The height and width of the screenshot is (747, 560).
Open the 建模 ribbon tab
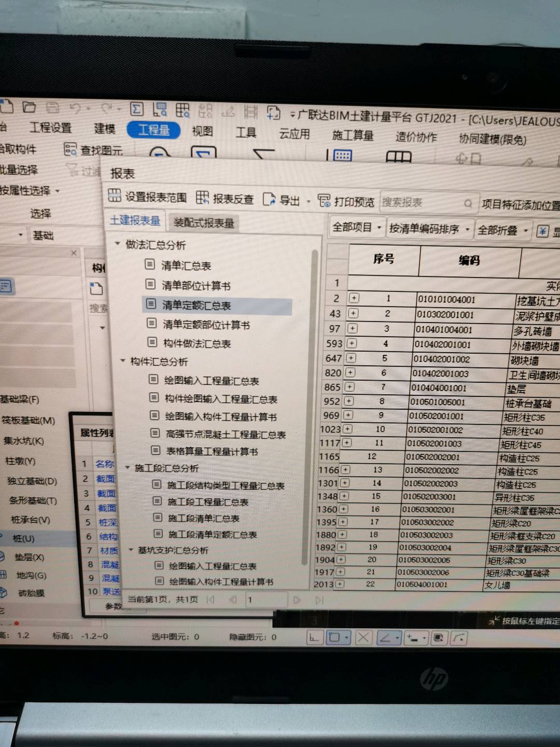(x=105, y=129)
